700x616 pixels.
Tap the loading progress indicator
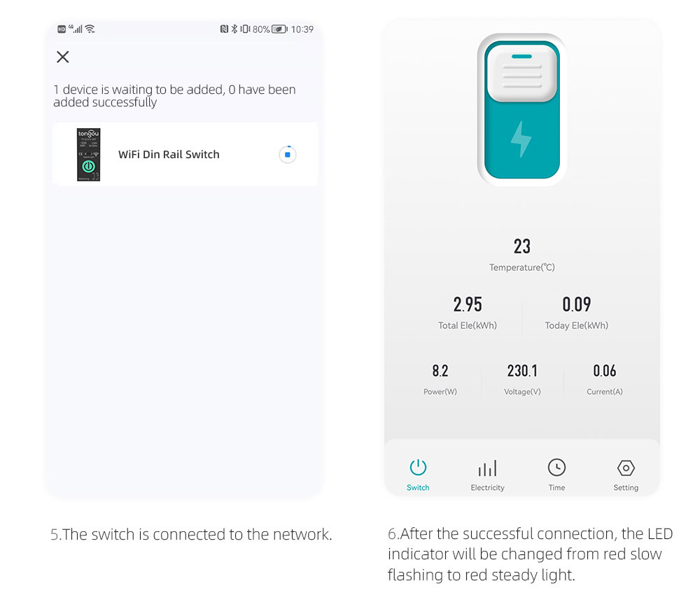(x=288, y=155)
